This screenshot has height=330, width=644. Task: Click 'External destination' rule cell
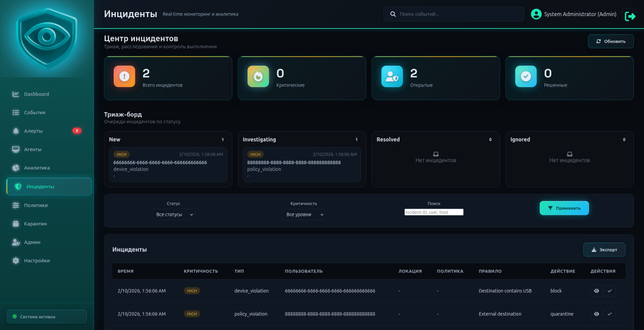(x=500, y=314)
